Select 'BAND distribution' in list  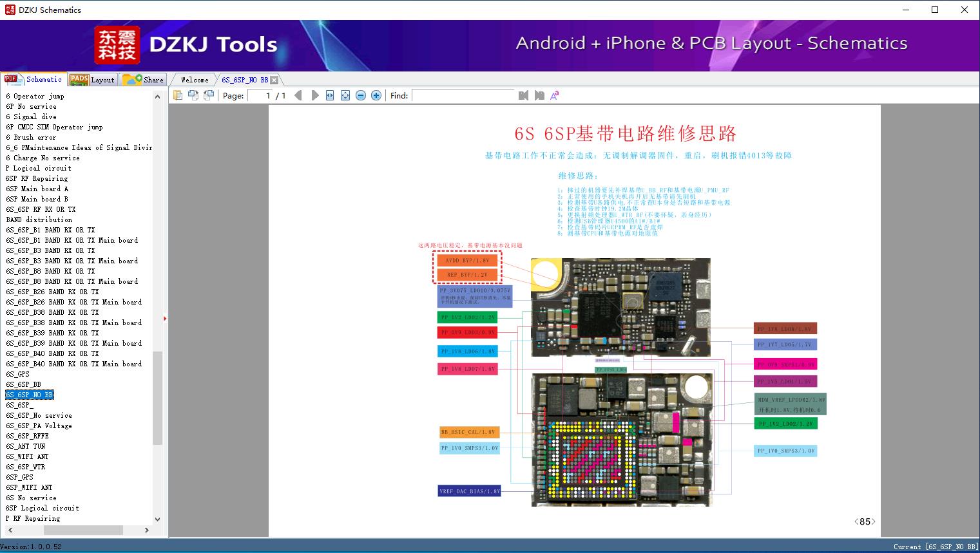[x=39, y=220]
